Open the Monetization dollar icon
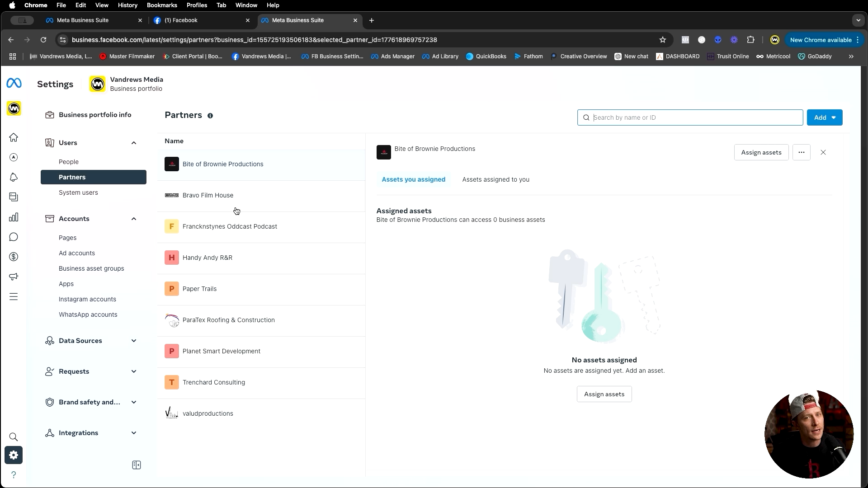868x488 pixels. coord(14,257)
